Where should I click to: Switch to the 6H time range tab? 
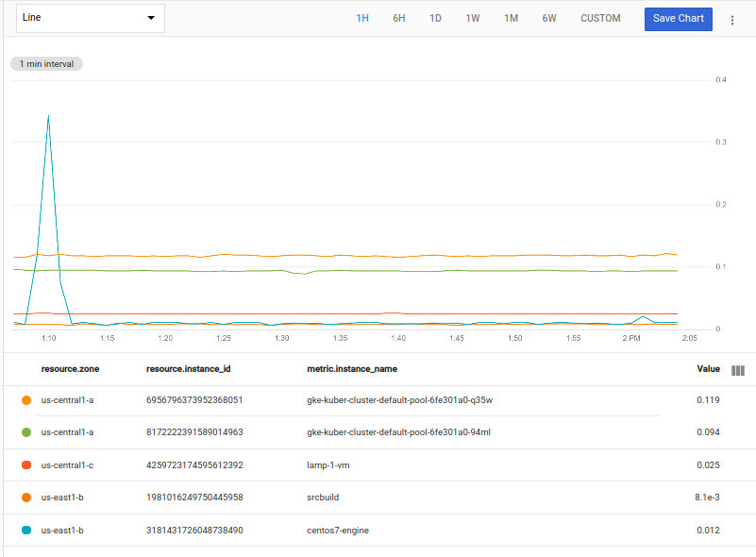click(x=398, y=18)
